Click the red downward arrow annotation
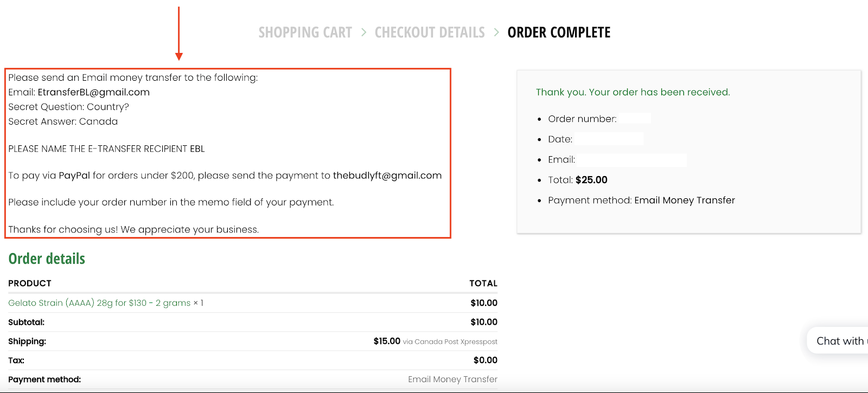Viewport: 868px width, 393px height. click(x=179, y=34)
